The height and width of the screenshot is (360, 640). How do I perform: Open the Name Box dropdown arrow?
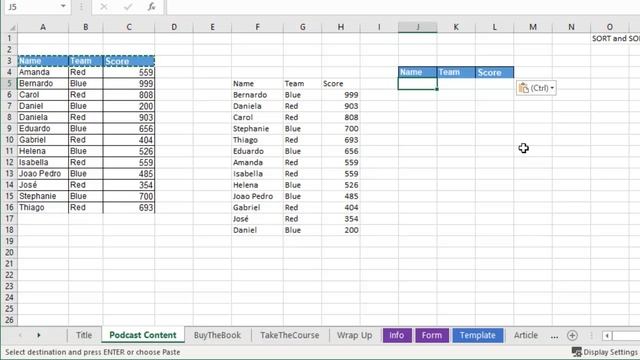pyautogui.click(x=63, y=7)
